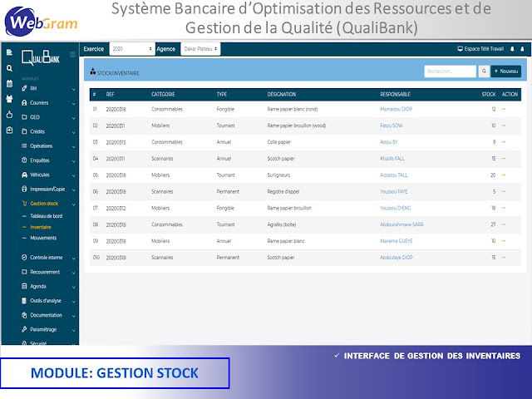Expand the GED module chevron
This screenshot has width=532, height=399.
74,118
